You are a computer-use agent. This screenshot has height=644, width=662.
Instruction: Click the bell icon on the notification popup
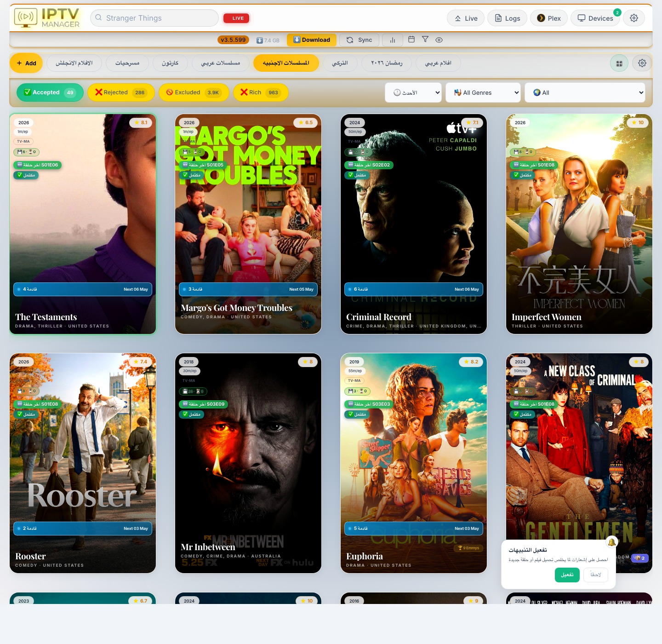click(x=612, y=542)
